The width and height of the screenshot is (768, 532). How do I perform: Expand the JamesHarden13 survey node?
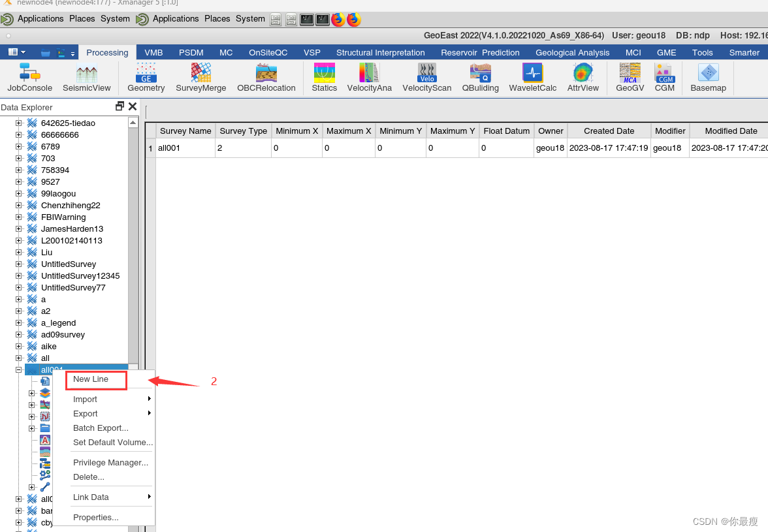pyautogui.click(x=18, y=228)
